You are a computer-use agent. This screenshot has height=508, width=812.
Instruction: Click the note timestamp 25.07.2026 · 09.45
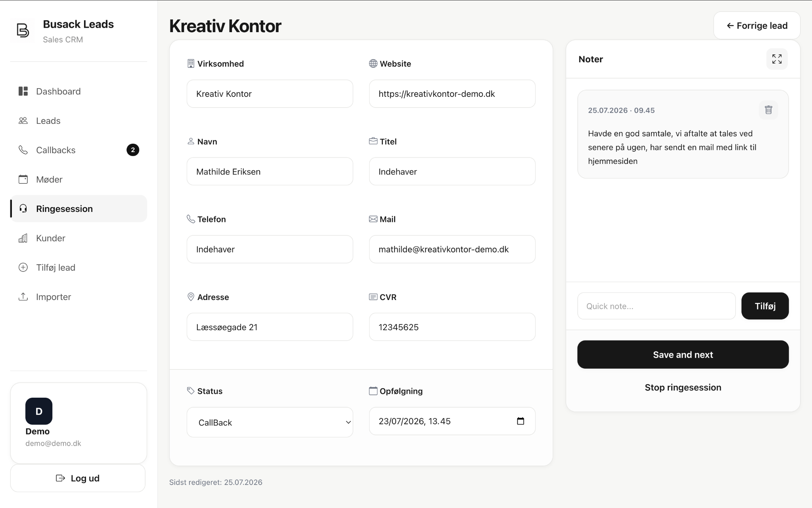[x=621, y=110]
